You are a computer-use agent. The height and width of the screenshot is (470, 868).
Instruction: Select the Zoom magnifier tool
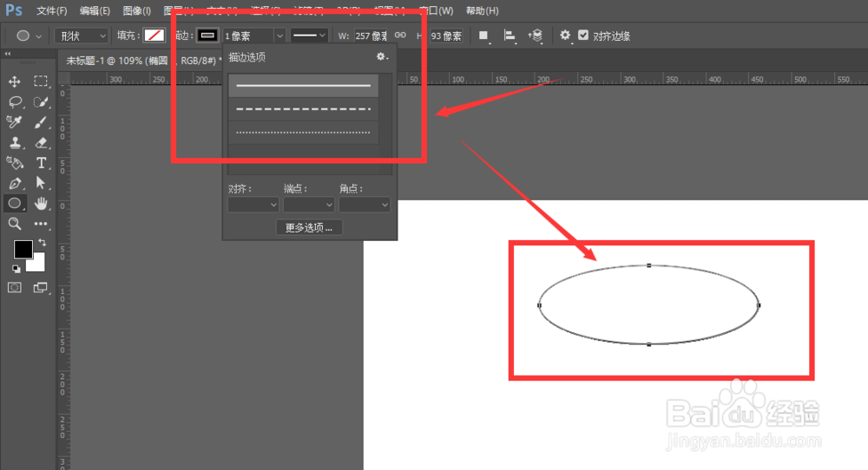(x=15, y=224)
